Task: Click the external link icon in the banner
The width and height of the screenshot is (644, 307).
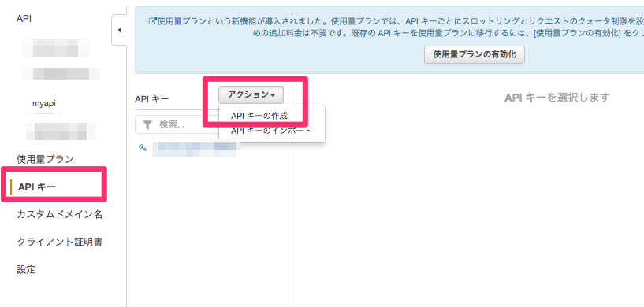Action: (x=152, y=21)
